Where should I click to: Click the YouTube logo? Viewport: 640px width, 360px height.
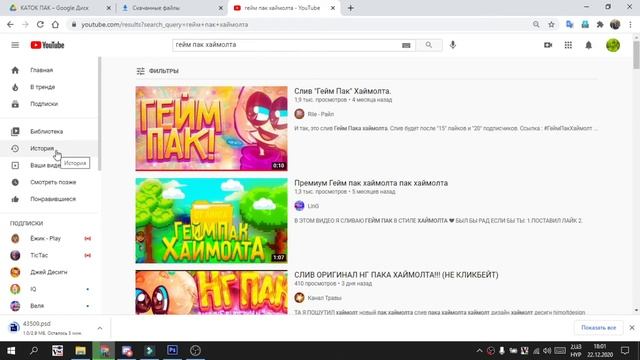pyautogui.click(x=47, y=45)
